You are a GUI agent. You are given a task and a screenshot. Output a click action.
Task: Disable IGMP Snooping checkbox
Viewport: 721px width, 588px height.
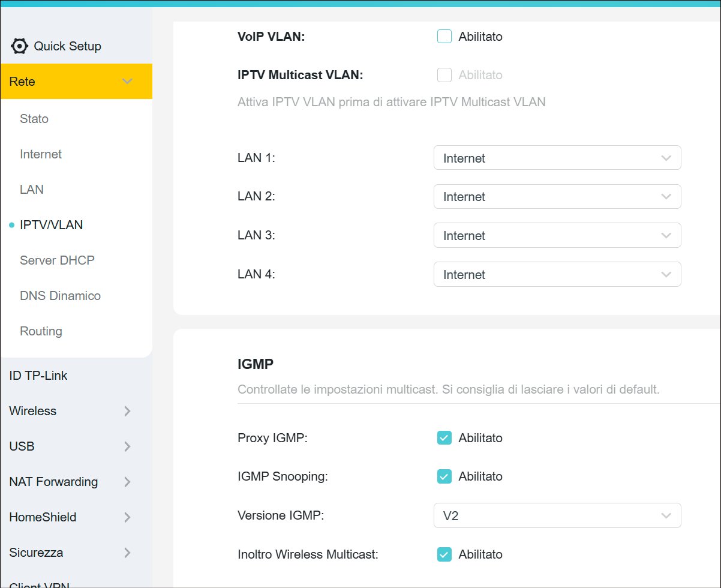pos(444,477)
